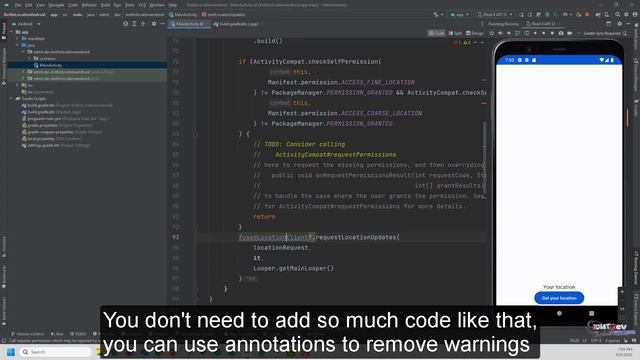This screenshot has height=360, width=640.
Task: Open the TODO tool window
Action: (x=78, y=334)
